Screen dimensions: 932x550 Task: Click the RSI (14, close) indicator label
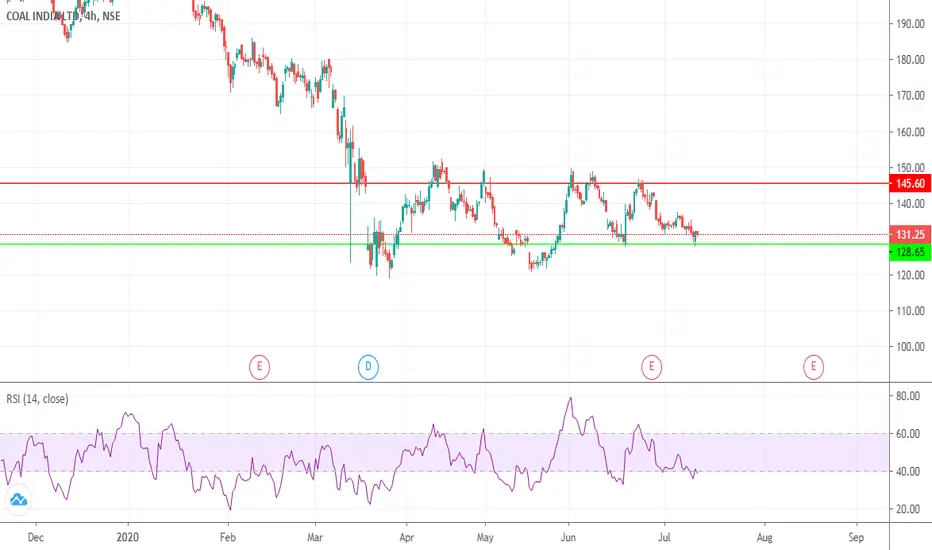(37, 399)
